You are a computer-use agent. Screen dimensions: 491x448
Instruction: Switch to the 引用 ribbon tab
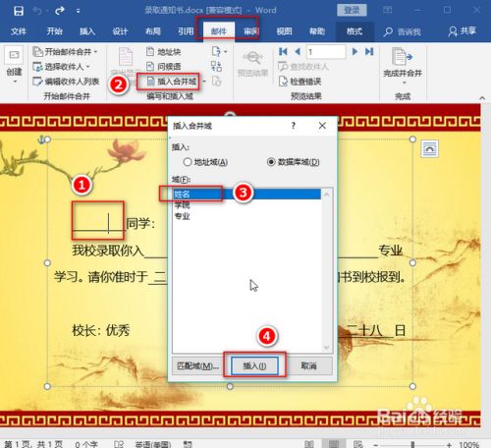[x=186, y=31]
